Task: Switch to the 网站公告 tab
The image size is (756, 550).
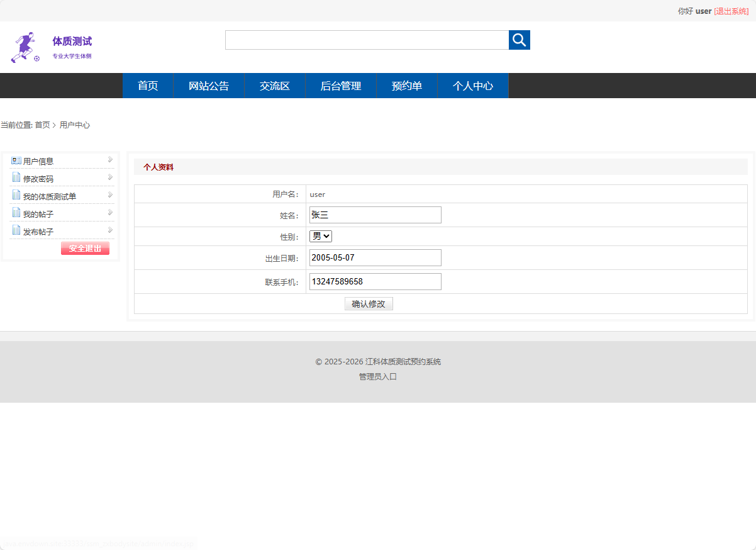Action: [208, 86]
